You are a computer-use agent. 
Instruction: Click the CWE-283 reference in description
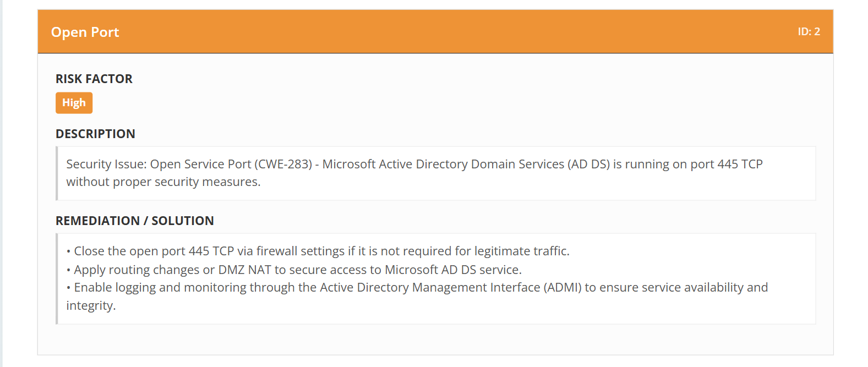pyautogui.click(x=285, y=164)
